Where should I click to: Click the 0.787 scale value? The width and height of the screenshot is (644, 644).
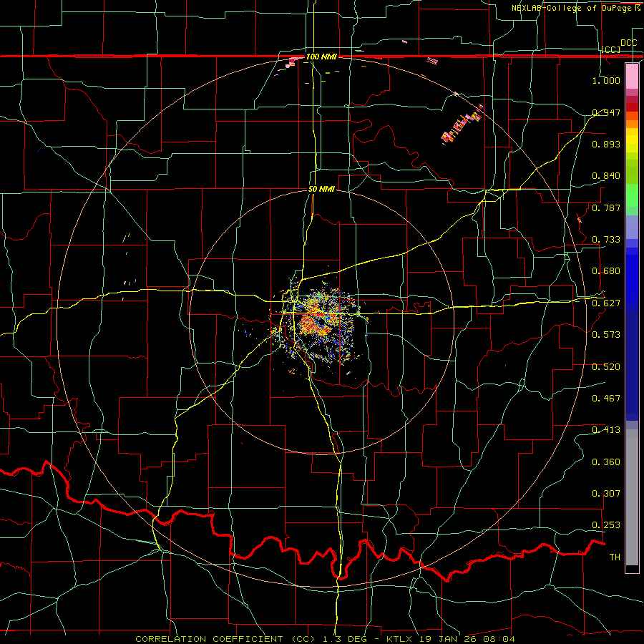coord(606,208)
